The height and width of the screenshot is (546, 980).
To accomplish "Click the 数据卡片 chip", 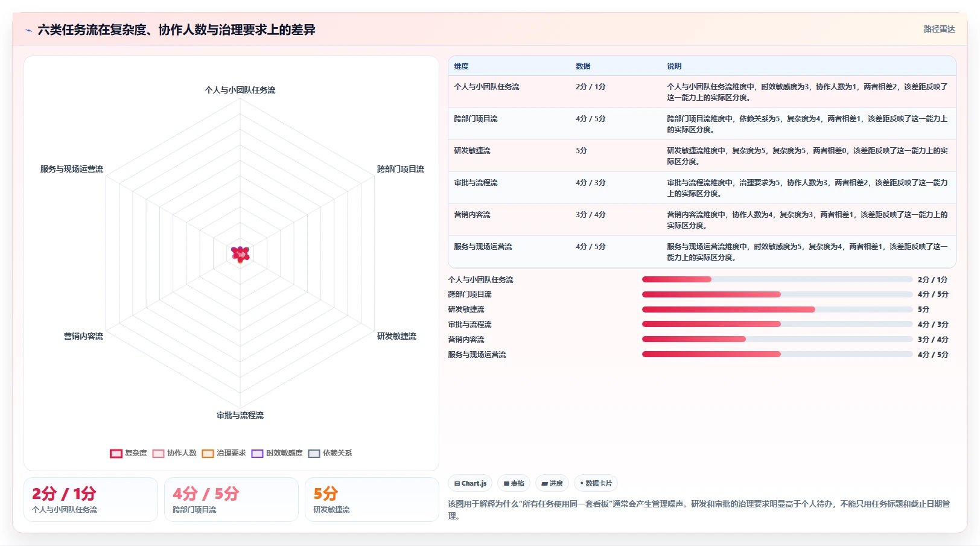I will 596,483.
